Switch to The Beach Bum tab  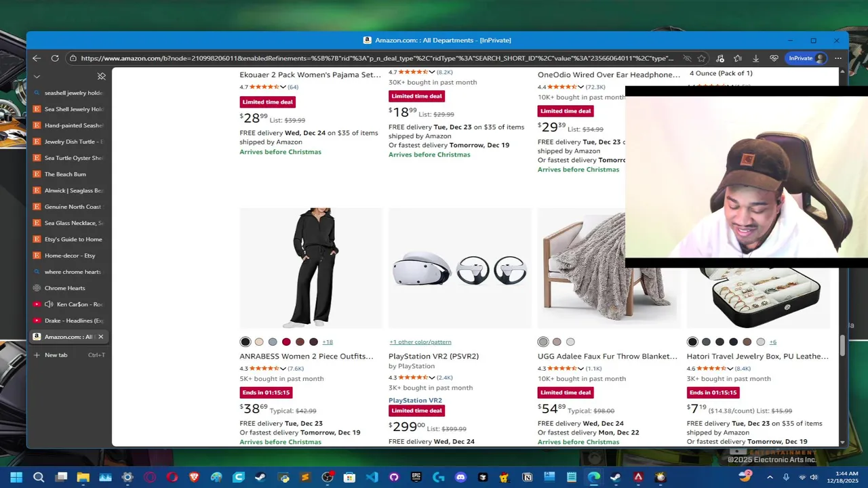(68, 174)
